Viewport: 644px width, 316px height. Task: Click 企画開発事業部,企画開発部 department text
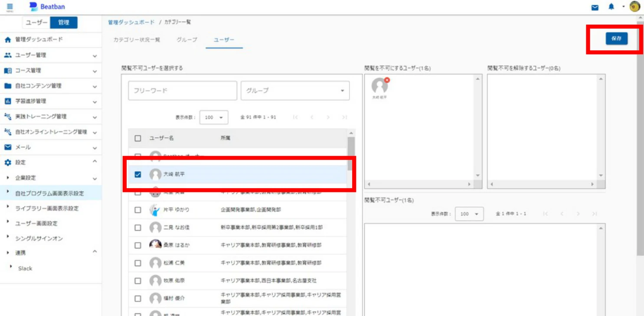coord(251,210)
